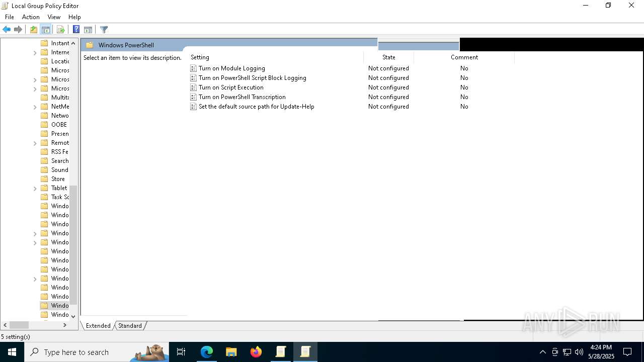Click the Export List toolbar icon

click(61, 30)
